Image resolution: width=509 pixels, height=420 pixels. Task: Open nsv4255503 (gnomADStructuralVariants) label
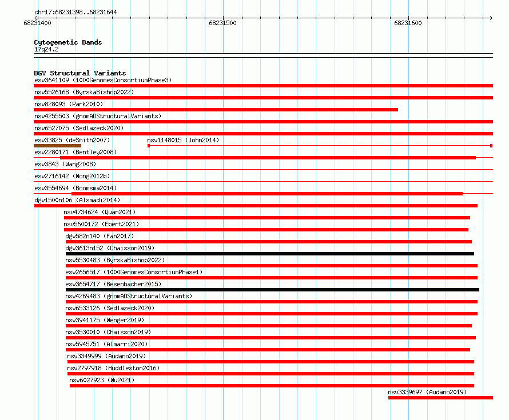[98, 116]
